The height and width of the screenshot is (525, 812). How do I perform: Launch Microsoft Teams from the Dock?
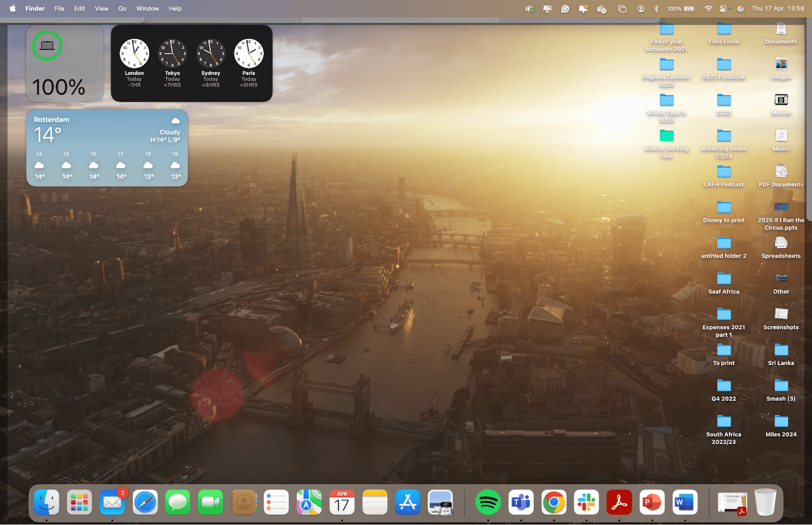pos(521,502)
